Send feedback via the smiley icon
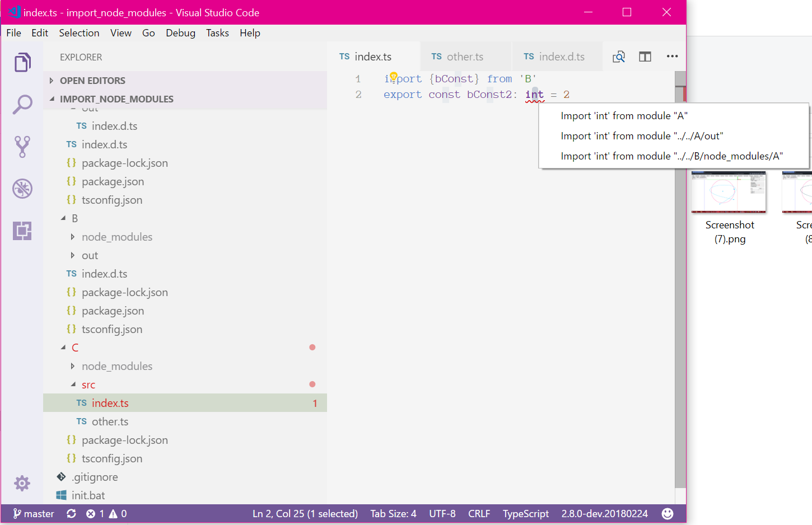812x525 pixels. 668,513
